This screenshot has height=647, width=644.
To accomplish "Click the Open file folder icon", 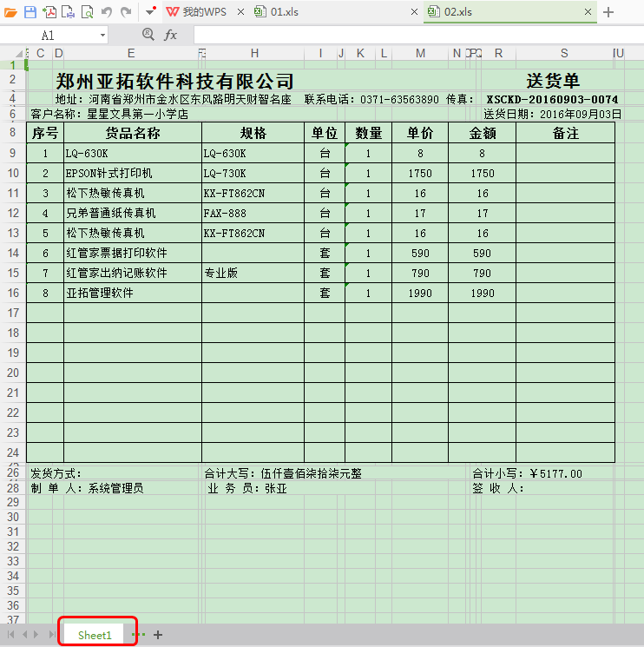I will coord(11,12).
